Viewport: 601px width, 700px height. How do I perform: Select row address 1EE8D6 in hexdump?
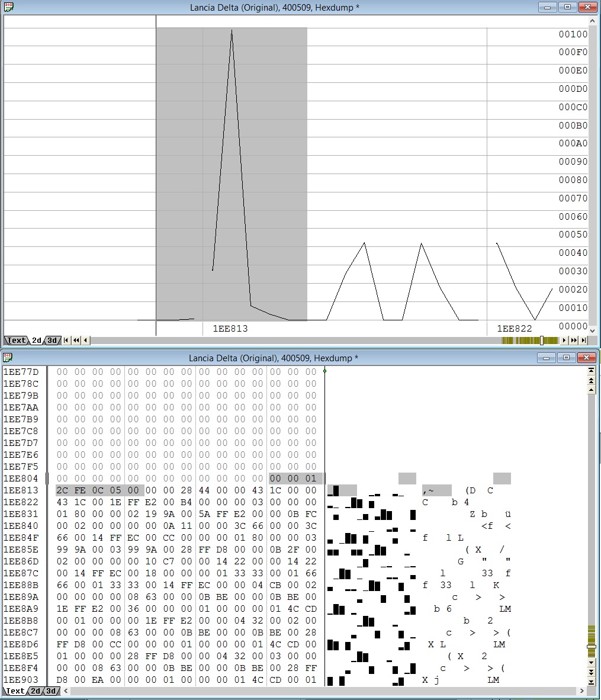pyautogui.click(x=21, y=645)
